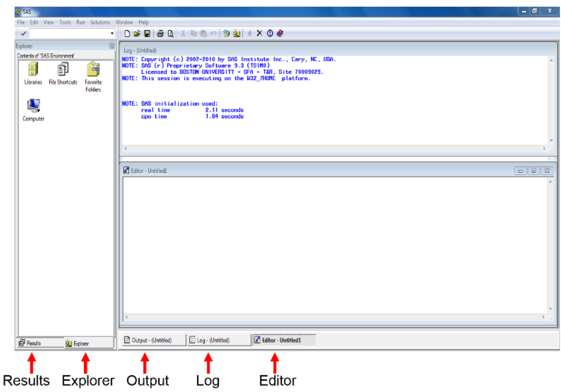This screenshot has width=561, height=392.
Task: Select the Output - (Untitled) window tab
Action: point(152,340)
